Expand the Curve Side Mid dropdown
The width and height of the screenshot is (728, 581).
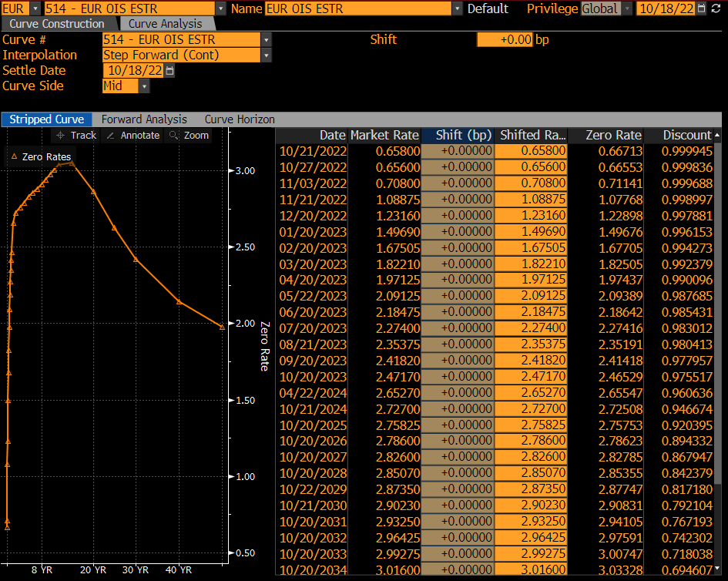(143, 86)
